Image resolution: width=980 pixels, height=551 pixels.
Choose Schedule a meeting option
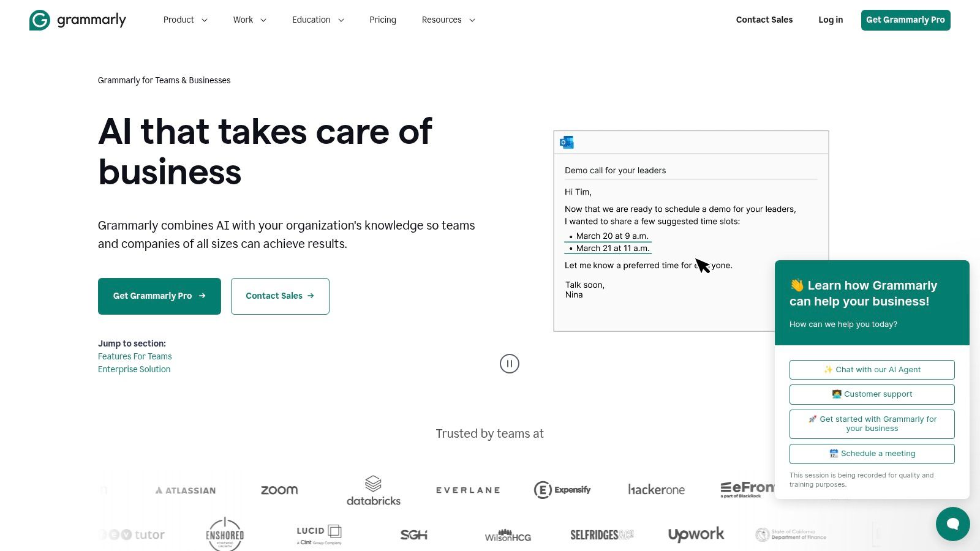(872, 454)
